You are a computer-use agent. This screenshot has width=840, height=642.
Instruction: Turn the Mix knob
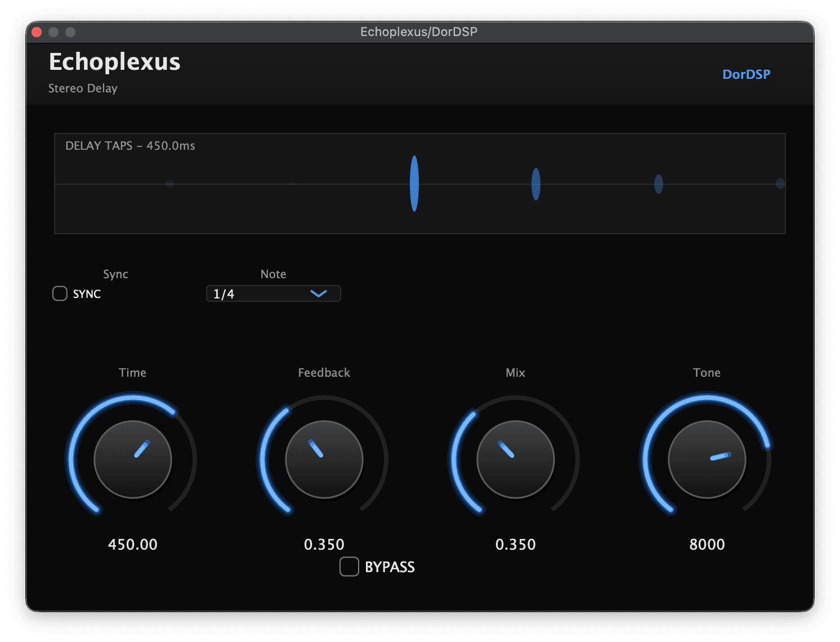515,460
